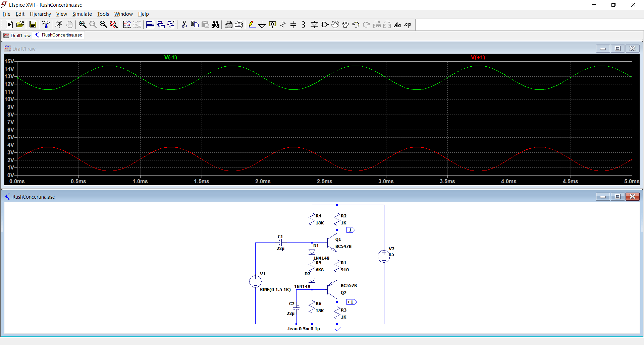The height and width of the screenshot is (345, 644).
Task: Click the Close All Windows icon
Action: point(171,24)
